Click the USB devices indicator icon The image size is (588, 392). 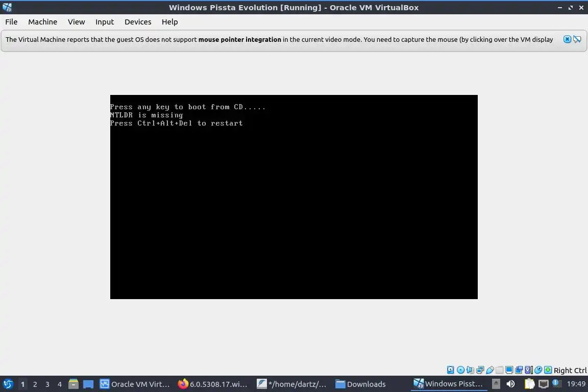[x=490, y=370]
